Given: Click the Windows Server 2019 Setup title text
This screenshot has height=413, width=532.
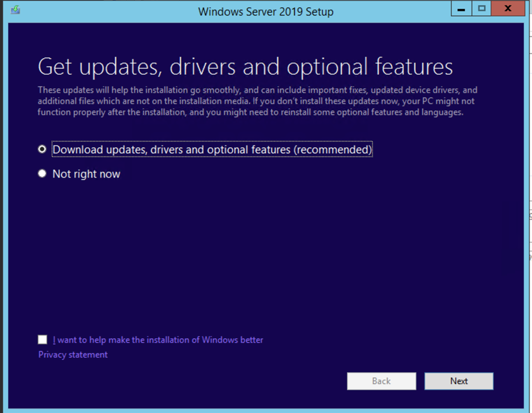Looking at the screenshot, I should coord(265,11).
